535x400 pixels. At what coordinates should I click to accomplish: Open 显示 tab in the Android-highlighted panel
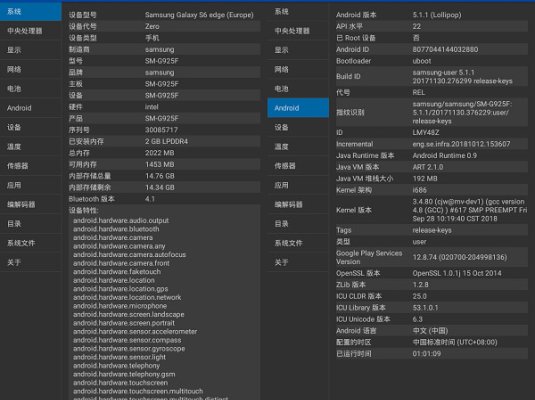(x=298, y=50)
